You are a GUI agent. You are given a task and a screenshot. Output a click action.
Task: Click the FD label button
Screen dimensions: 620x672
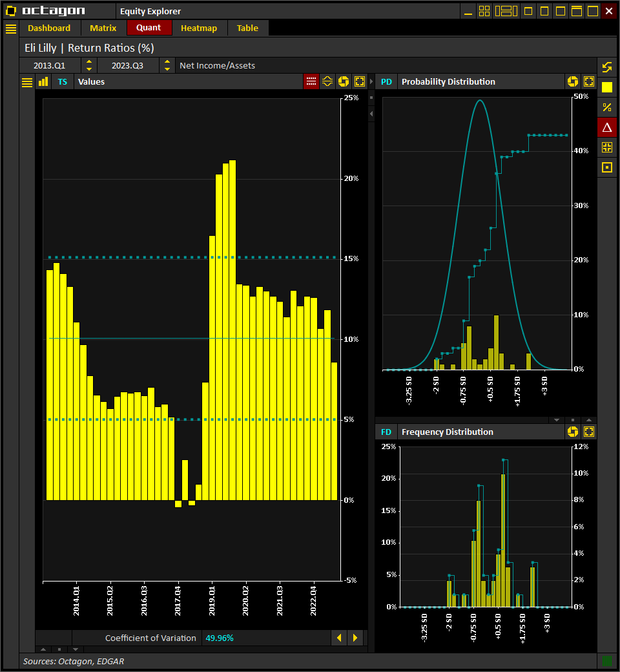pyautogui.click(x=386, y=432)
